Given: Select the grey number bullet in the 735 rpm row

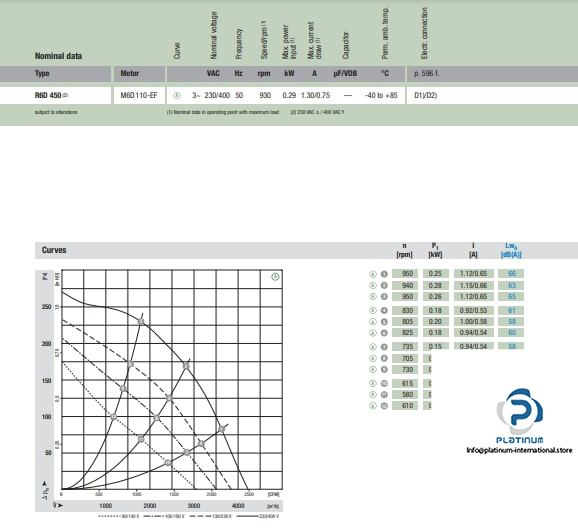Looking at the screenshot, I should (384, 347).
